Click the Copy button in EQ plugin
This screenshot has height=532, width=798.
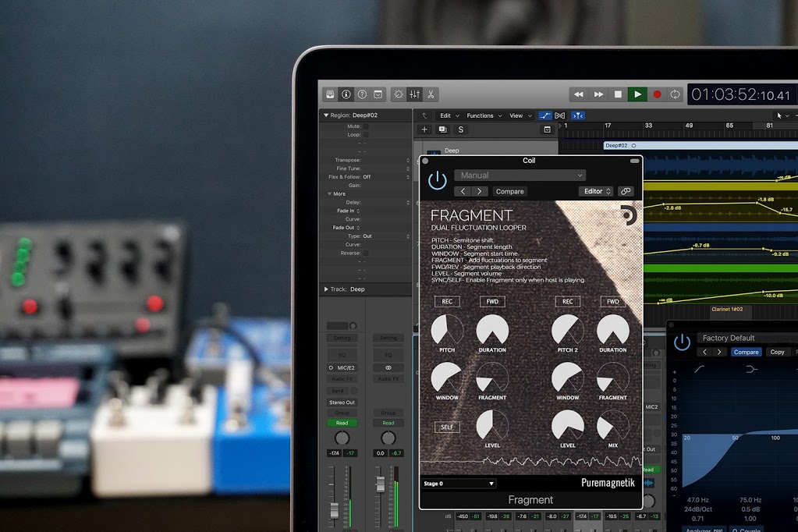777,352
